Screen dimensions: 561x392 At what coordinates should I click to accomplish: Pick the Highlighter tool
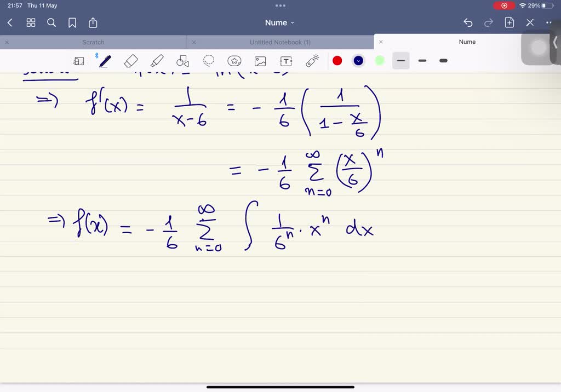tap(157, 61)
